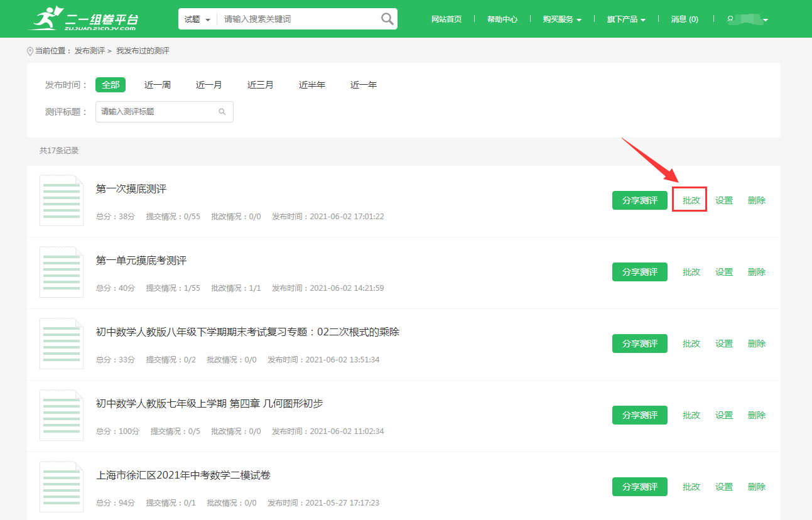Click the user avatar icon in header
The image size is (812, 520).
tap(730, 19)
